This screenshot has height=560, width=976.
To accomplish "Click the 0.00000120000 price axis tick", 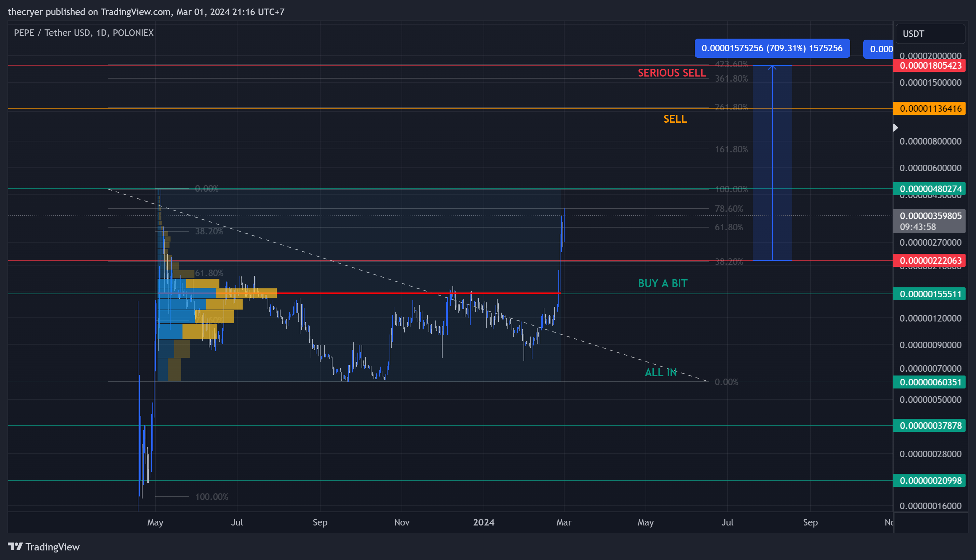I will tap(930, 318).
